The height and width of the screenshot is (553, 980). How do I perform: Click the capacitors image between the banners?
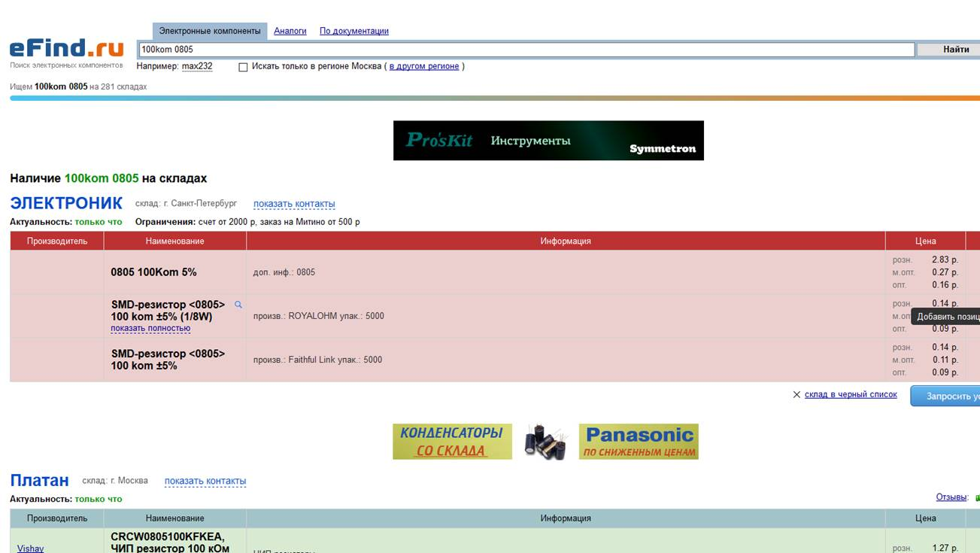545,442
